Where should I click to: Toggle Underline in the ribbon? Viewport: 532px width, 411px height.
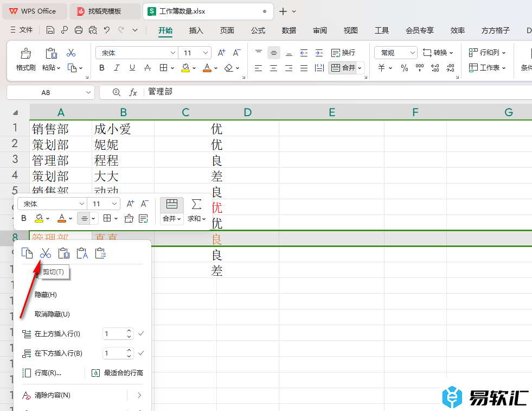132,68
